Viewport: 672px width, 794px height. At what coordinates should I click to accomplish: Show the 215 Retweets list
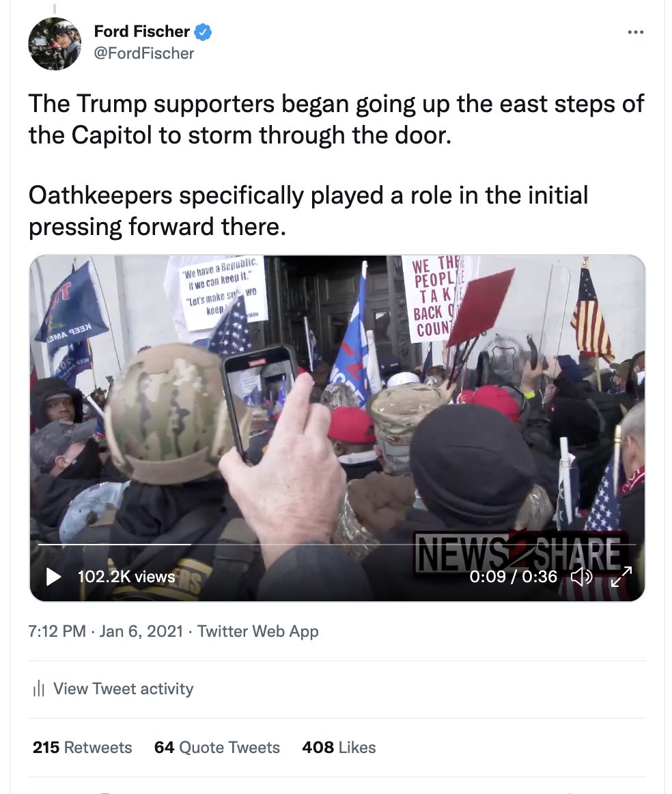click(x=83, y=748)
